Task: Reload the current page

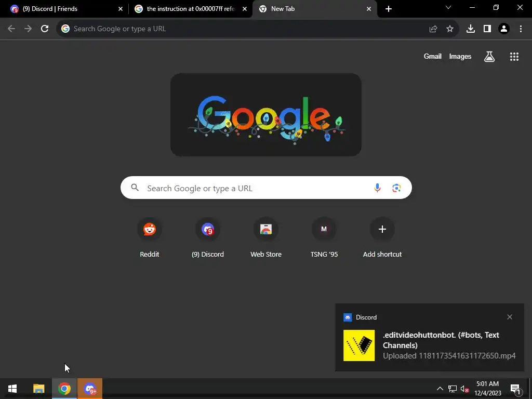Action: [x=45, y=29]
